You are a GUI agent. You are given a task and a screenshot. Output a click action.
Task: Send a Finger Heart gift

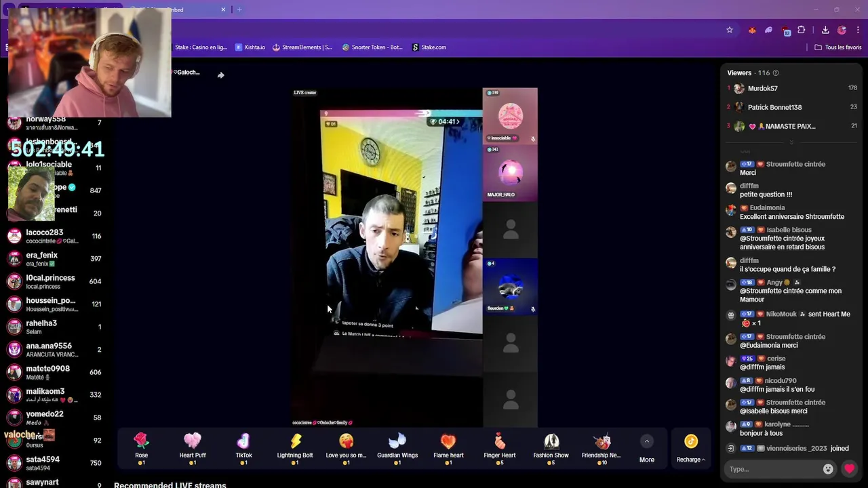500,449
